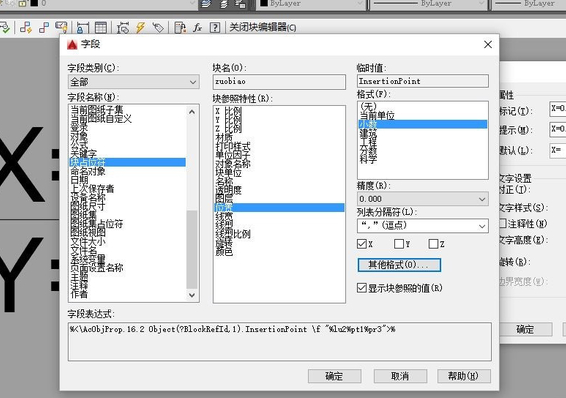Viewport: 566px width, 398px height.
Task: Confirm the Field dialog with 确定
Action: (334, 376)
